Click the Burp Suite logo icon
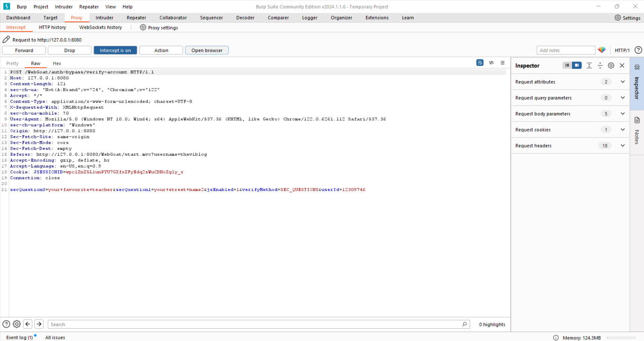The image size is (644, 341). [7, 6]
